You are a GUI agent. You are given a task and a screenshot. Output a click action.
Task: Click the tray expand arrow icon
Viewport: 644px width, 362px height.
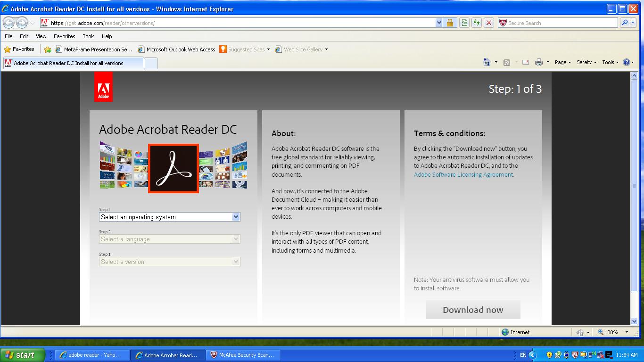pyautogui.click(x=533, y=355)
